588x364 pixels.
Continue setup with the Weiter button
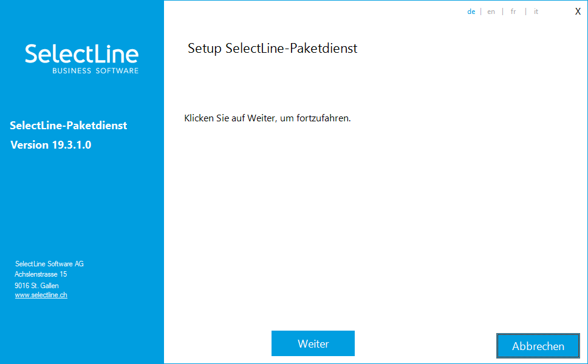pos(313,343)
